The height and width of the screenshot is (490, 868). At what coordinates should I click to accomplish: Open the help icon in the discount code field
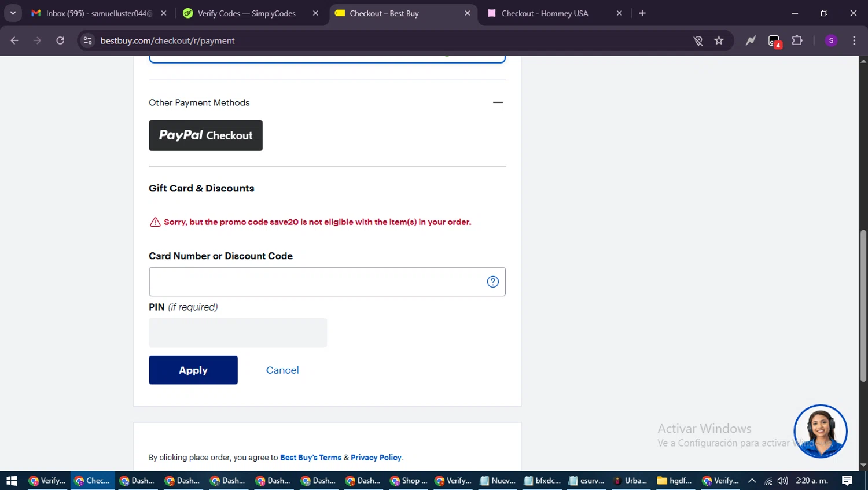pos(493,282)
